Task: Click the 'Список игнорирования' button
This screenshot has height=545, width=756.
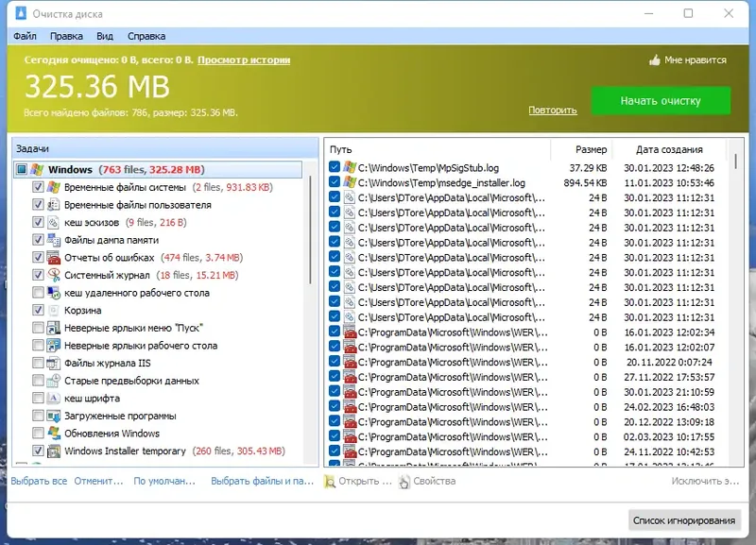Action: click(684, 520)
